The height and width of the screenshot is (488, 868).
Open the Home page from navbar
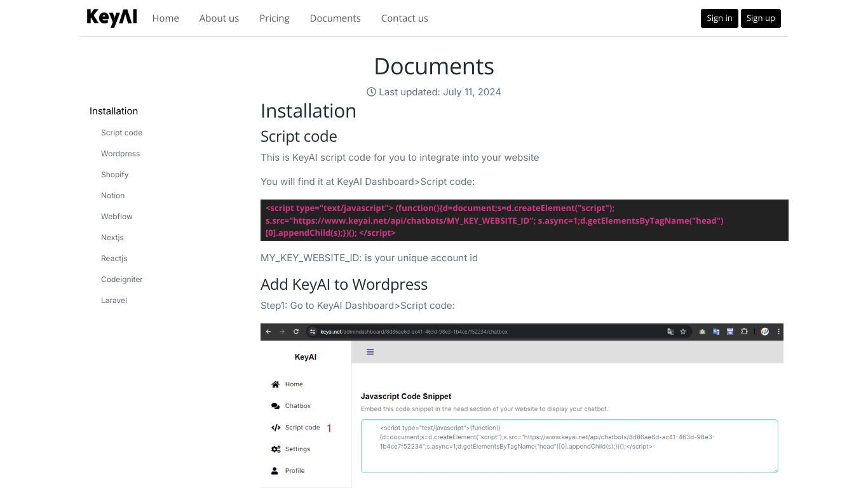coord(165,18)
